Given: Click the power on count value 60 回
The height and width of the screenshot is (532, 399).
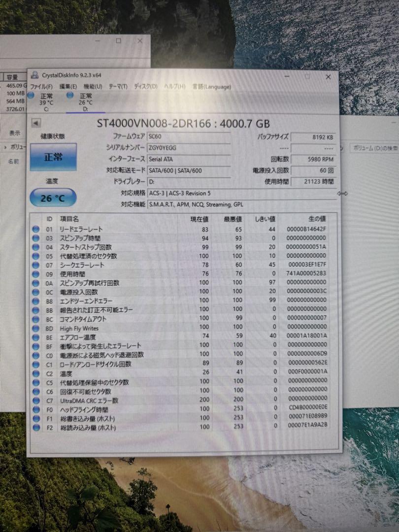Looking at the screenshot, I should [x=313, y=170].
